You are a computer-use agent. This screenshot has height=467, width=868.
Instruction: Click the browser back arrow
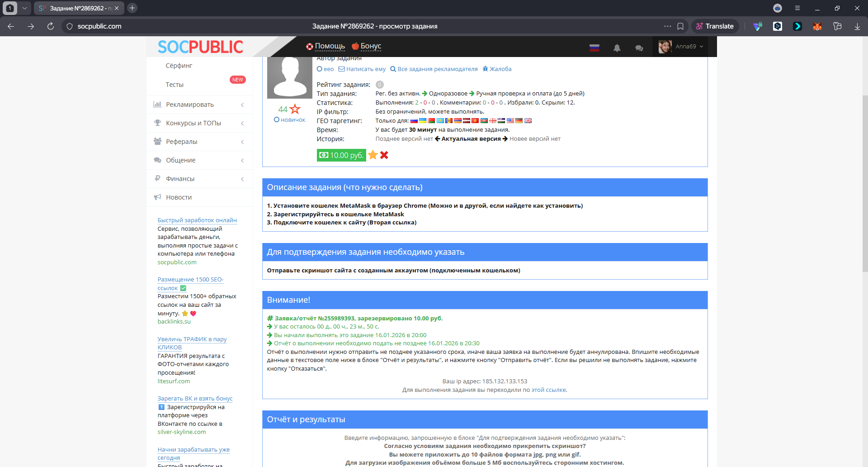(x=11, y=26)
